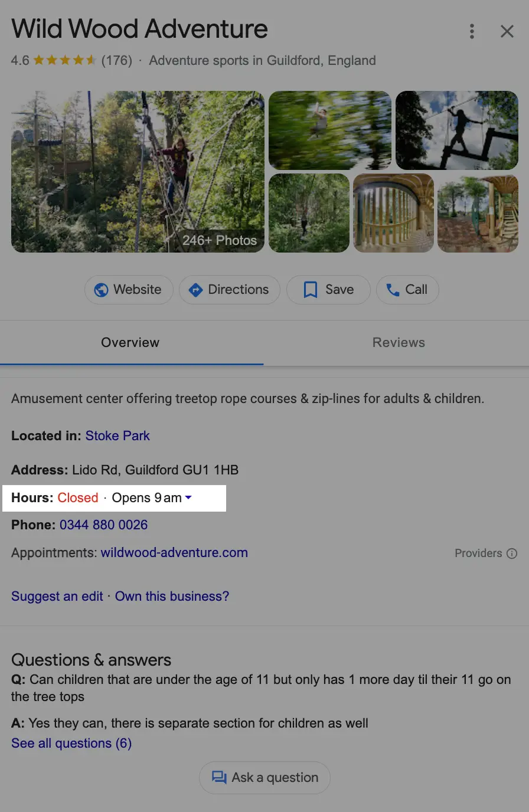
Task: Click the Save bookmark icon
Action: point(310,290)
